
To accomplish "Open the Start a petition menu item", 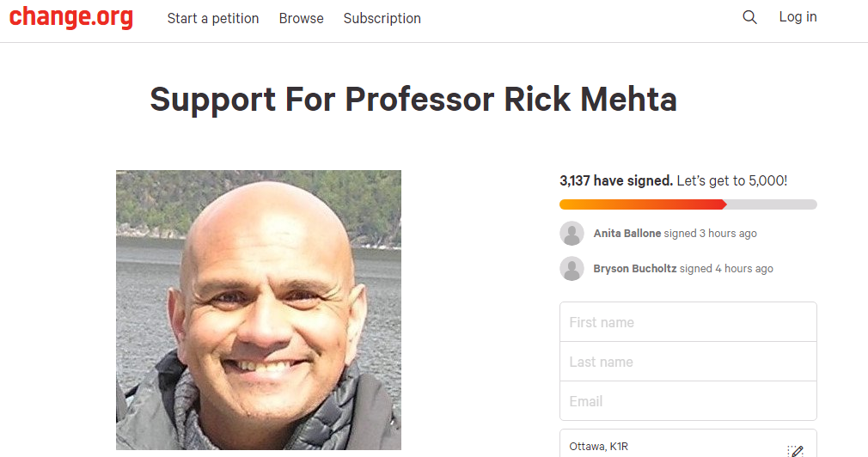I will tap(213, 18).
